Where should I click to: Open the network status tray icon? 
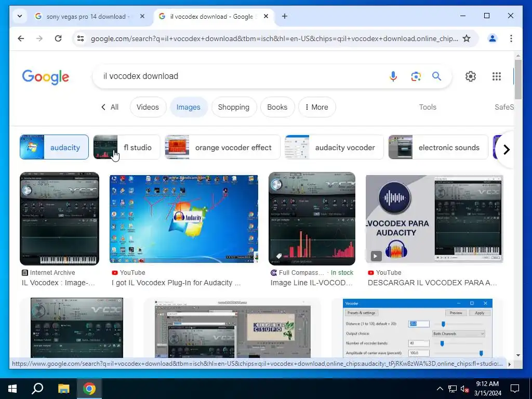[x=453, y=389]
